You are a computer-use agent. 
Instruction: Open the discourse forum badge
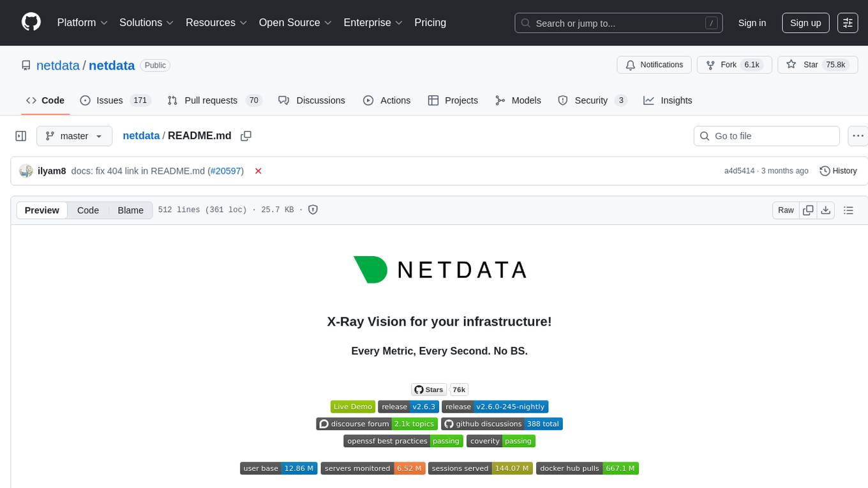pyautogui.click(x=377, y=424)
